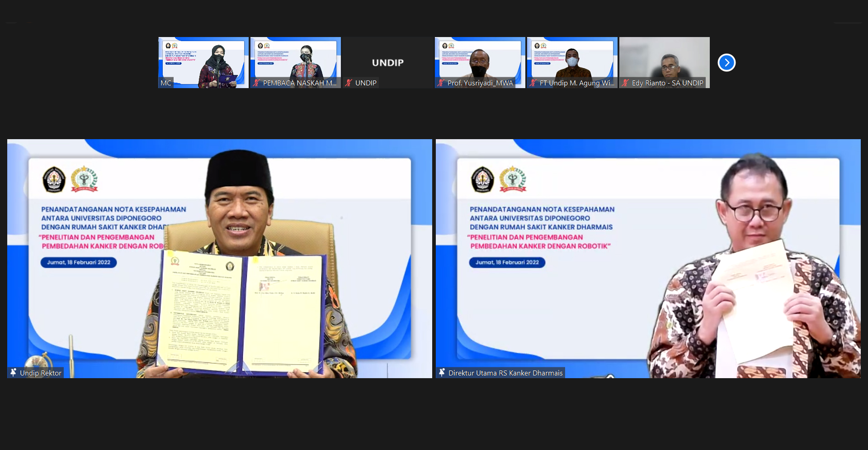Advance the participant strip with the chevron

tap(726, 63)
